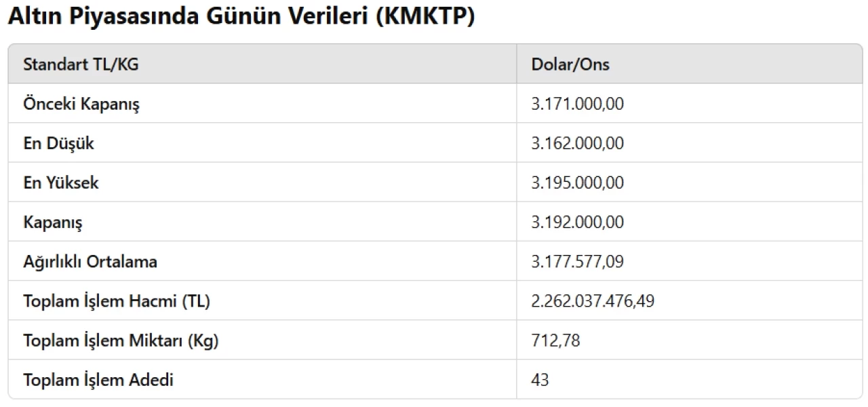Select the 2.262.037.476,49 volume value
Screen dimensions: 868x407
click(593, 301)
